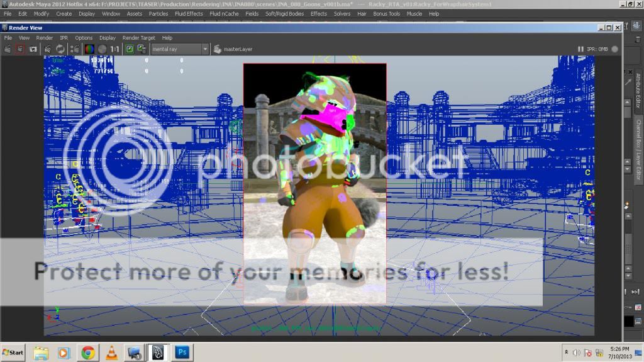Screen dimensions: 644x362
Task: Open the IPR menu in Render View
Action: click(64, 37)
